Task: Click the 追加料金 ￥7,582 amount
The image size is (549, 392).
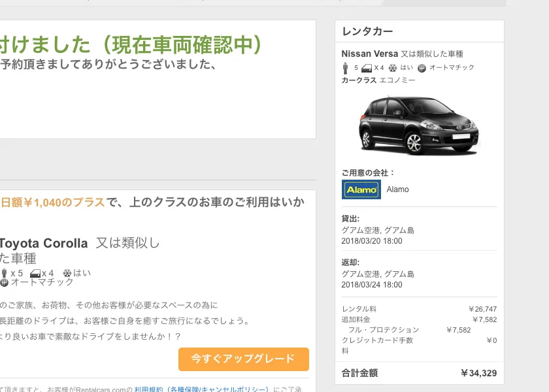Action: point(484,319)
